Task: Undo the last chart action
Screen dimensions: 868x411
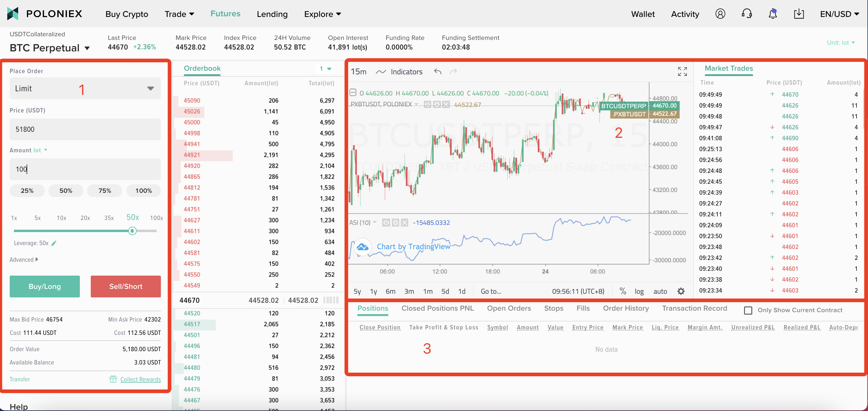Action: tap(438, 71)
